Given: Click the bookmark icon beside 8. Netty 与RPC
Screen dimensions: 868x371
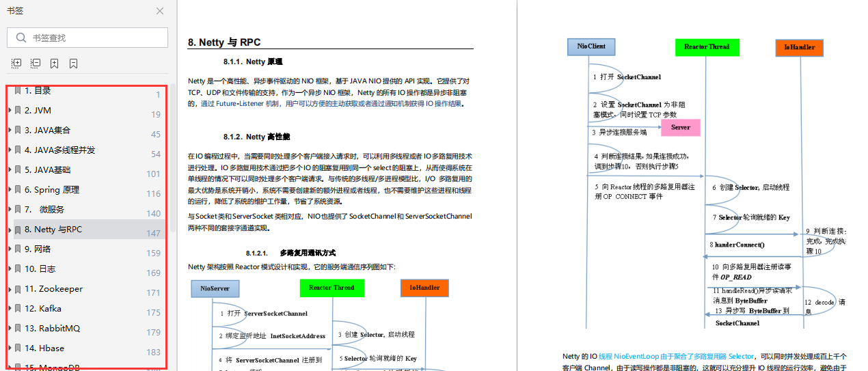Looking at the screenshot, I should (x=18, y=230).
